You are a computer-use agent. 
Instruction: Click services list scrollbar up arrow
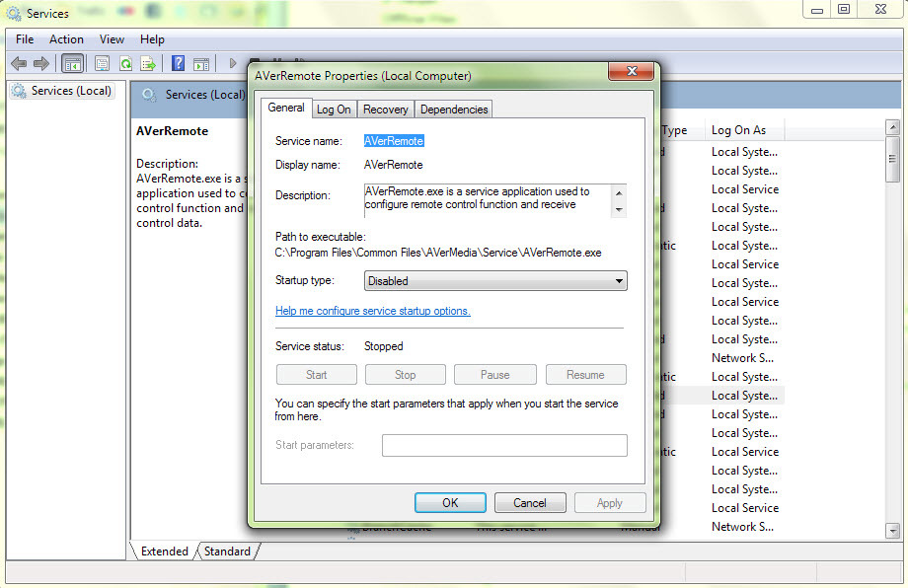(893, 126)
